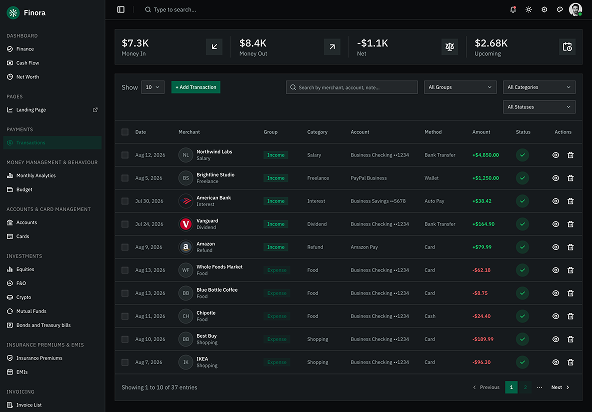Open the All Categories filter dropdown
592x412 pixels.
539,87
